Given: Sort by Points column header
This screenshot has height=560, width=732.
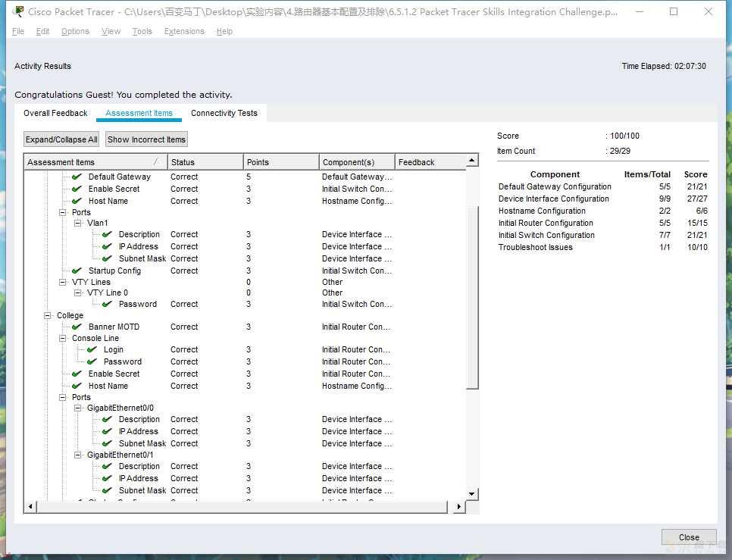Looking at the screenshot, I should [x=281, y=162].
